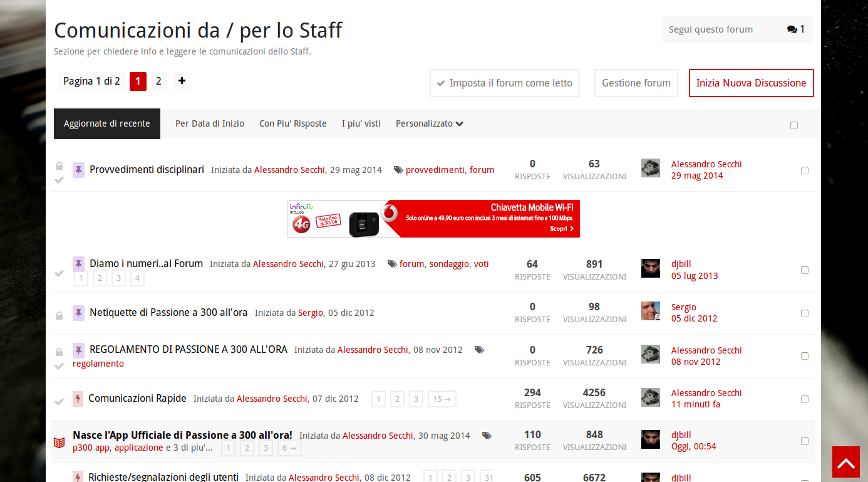Click Sergio's avatar in the Netiquette row
Image resolution: width=868 pixels, height=482 pixels.
point(650,311)
